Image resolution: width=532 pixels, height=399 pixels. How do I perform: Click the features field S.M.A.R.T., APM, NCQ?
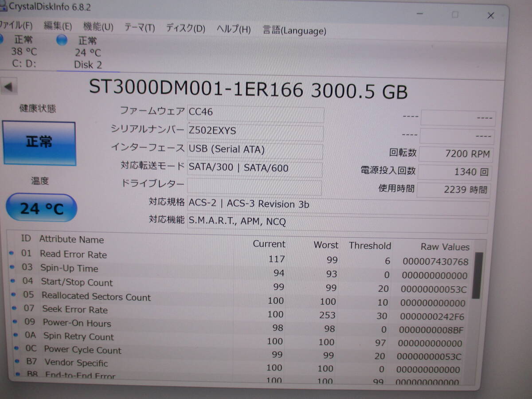[337, 223]
